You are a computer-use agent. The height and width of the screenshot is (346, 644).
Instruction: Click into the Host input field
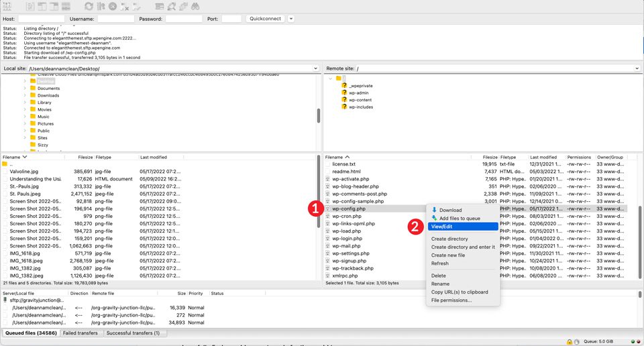tap(41, 19)
